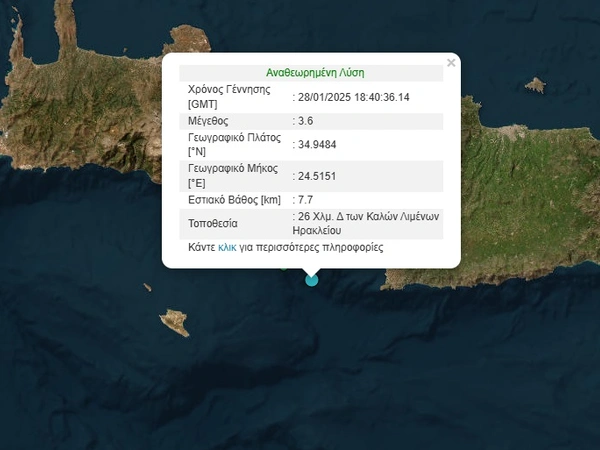The height and width of the screenshot is (450, 600).
Task: Select the small green marker below the popup
Action: pos(283,267)
